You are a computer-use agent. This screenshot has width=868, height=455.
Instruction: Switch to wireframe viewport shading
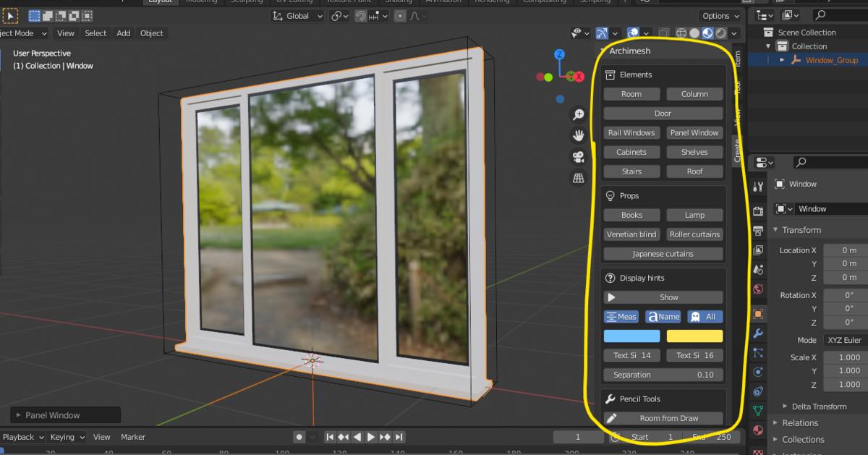tap(681, 33)
